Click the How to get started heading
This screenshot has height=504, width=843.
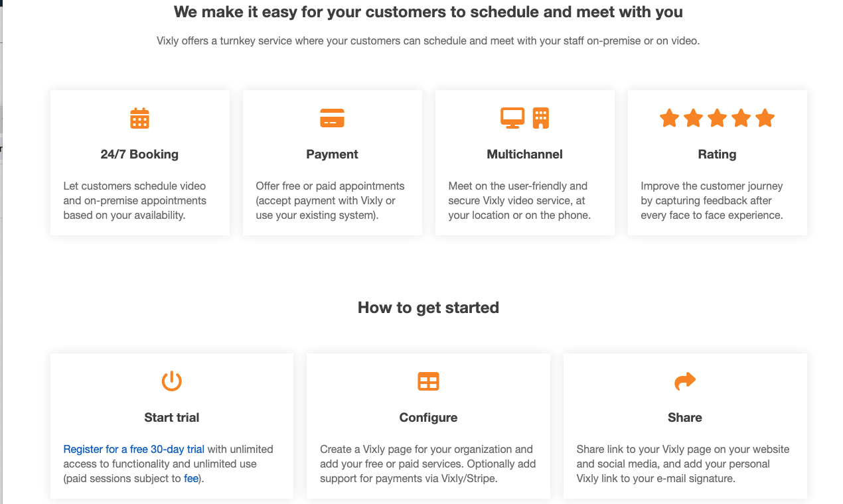click(428, 308)
